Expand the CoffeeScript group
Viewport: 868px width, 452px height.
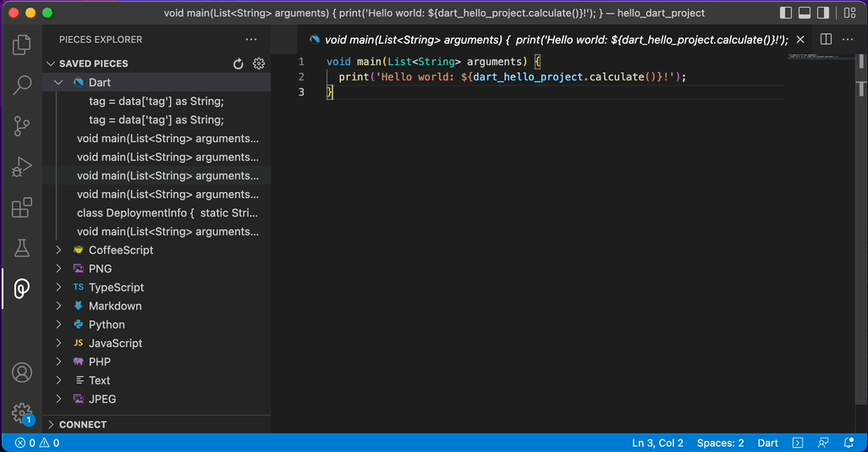(58, 251)
